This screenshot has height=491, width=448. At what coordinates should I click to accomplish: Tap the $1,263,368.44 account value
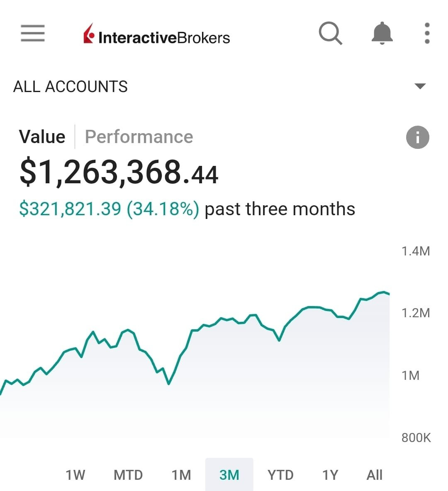[119, 173]
